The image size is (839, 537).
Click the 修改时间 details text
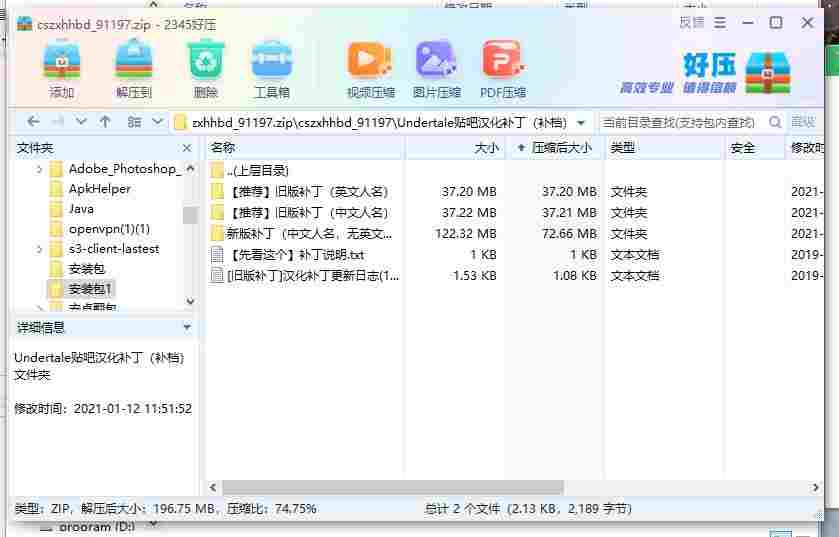(x=103, y=409)
